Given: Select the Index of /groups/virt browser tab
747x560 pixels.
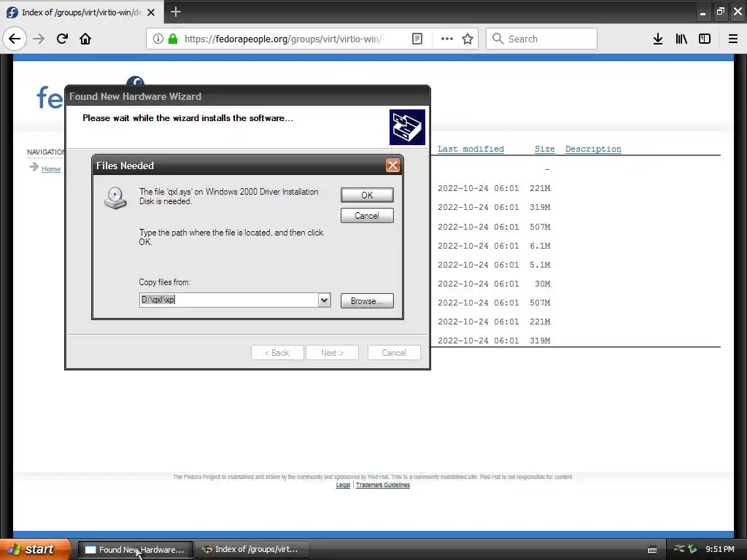Looking at the screenshot, I should coord(82,12).
